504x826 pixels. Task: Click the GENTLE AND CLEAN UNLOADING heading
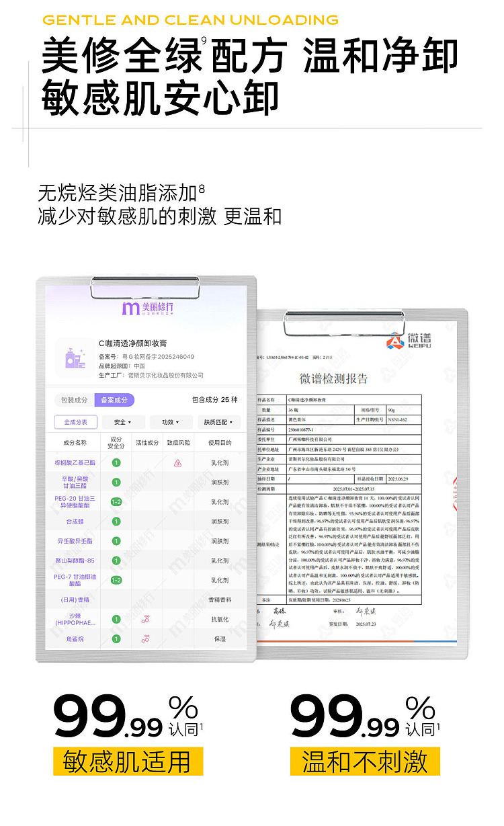click(x=191, y=19)
